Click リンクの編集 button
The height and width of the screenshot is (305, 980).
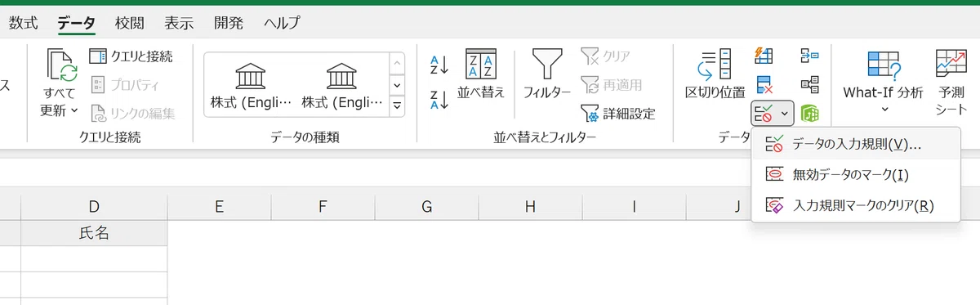(132, 114)
